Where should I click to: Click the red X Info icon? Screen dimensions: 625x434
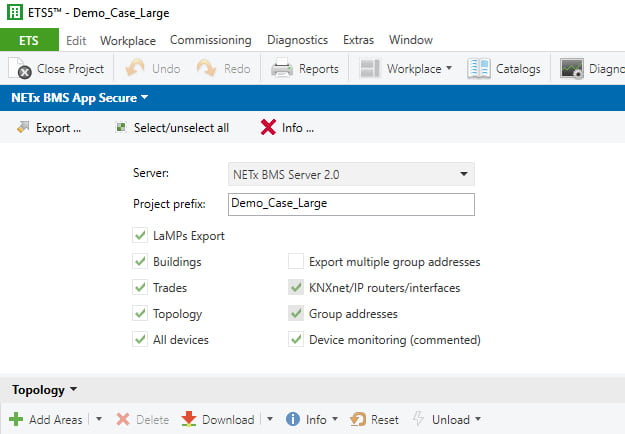tap(268, 128)
